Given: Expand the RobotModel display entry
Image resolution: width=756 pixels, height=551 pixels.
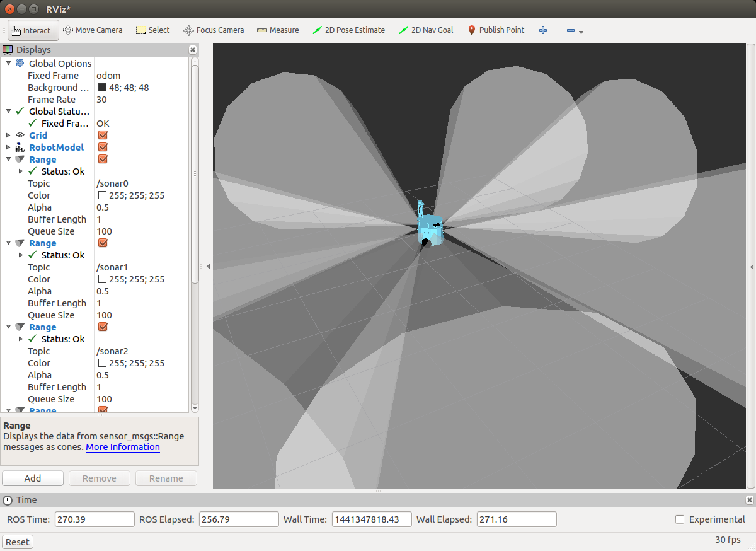Looking at the screenshot, I should tap(8, 148).
